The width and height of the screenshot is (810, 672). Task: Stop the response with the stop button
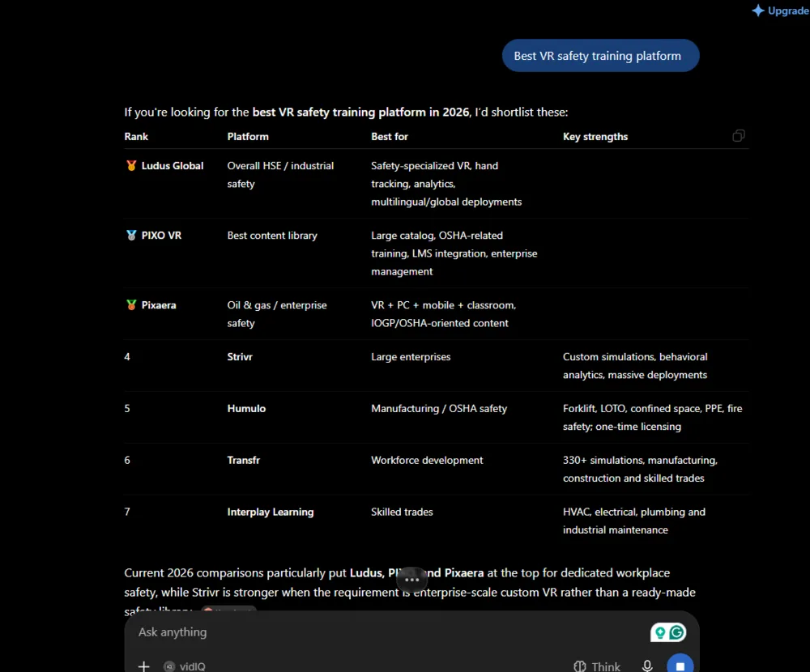point(680,665)
